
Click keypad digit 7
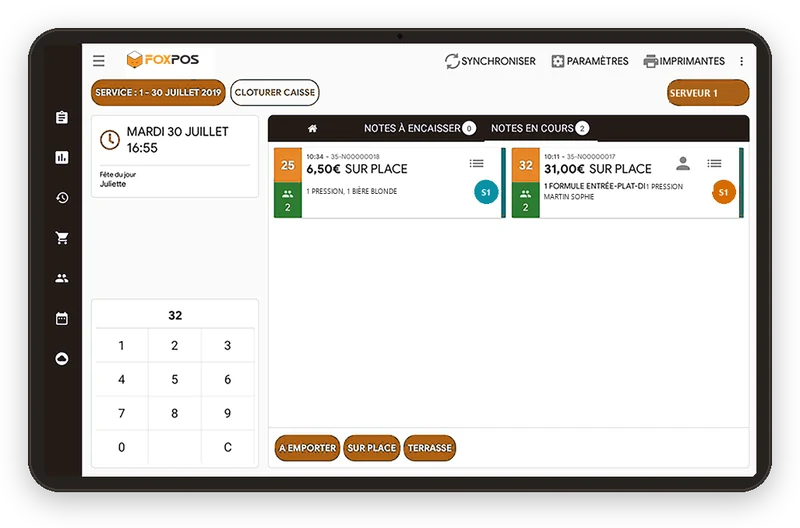[121, 413]
